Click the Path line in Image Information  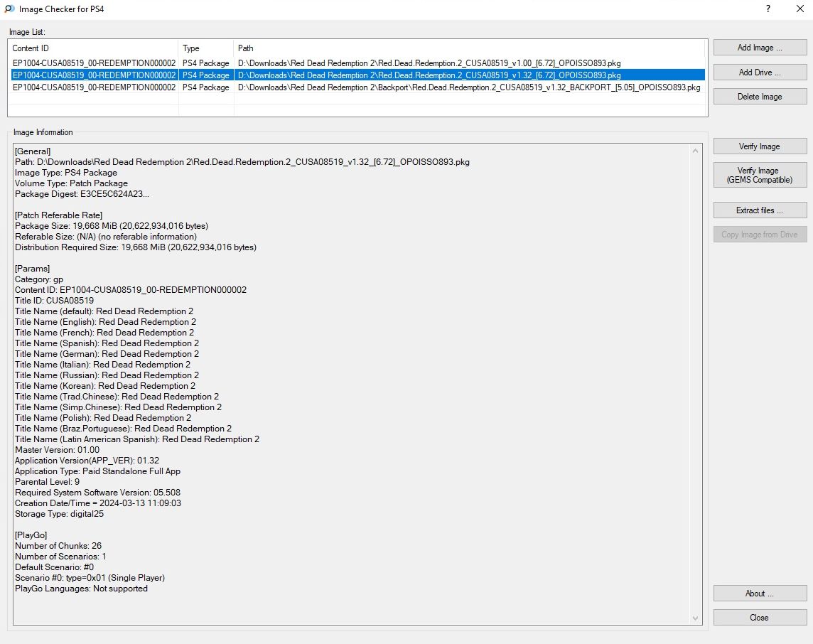pyautogui.click(x=242, y=162)
